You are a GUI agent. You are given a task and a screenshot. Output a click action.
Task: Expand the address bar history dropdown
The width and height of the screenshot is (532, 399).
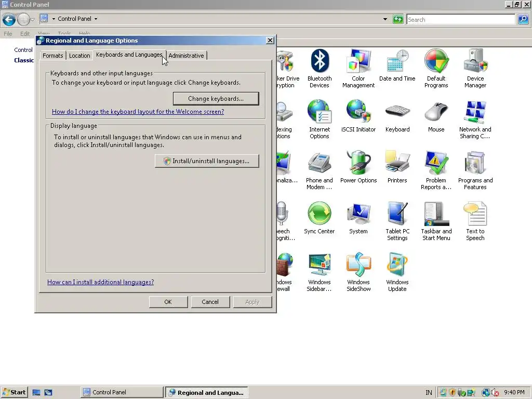click(385, 19)
